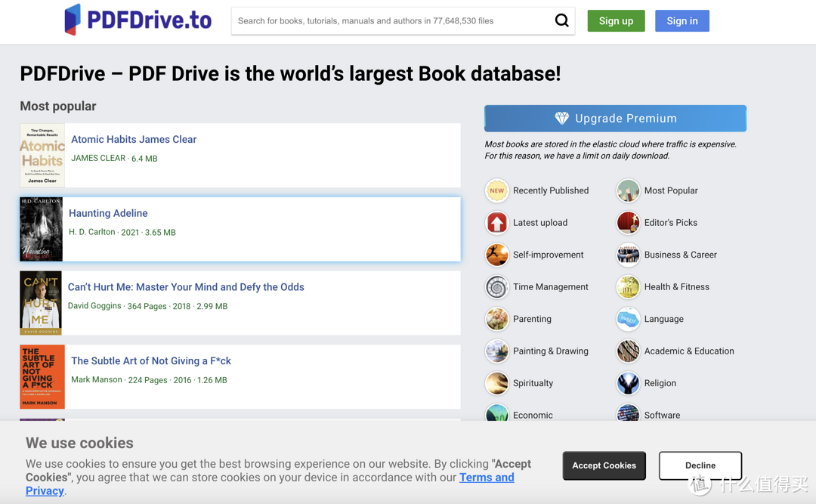Open the Can't Hurt Me book cover
Viewport: 816px width, 504px height.
click(41, 303)
